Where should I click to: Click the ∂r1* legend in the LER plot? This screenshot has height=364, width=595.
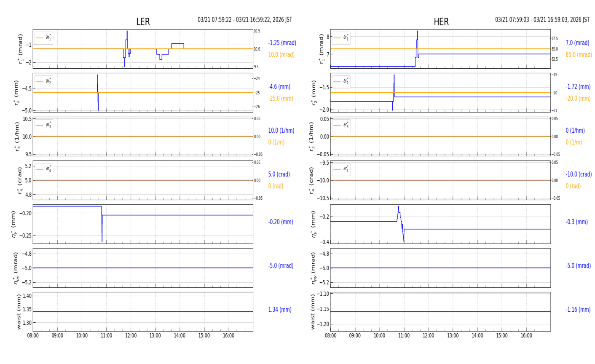[x=44, y=38]
